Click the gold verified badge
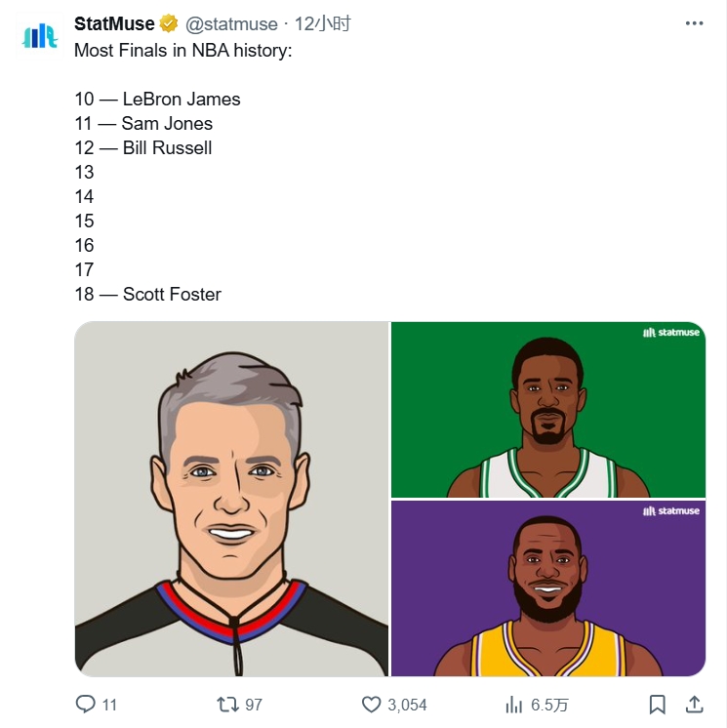727x728 pixels. click(169, 24)
